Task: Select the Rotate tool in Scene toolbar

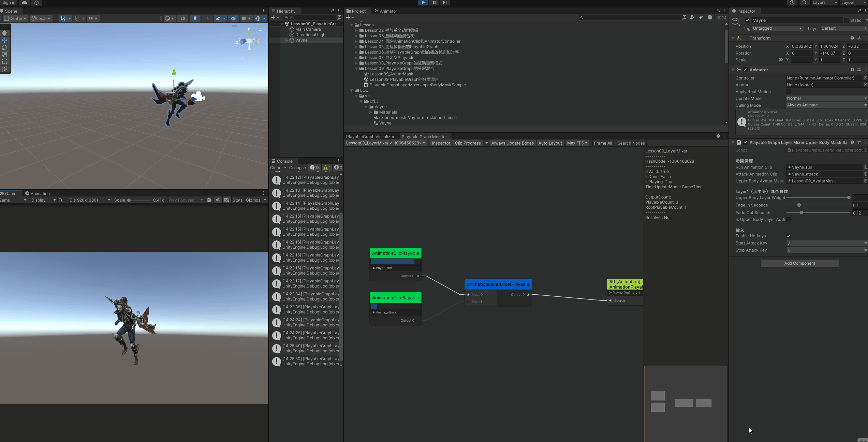Action: (4, 47)
